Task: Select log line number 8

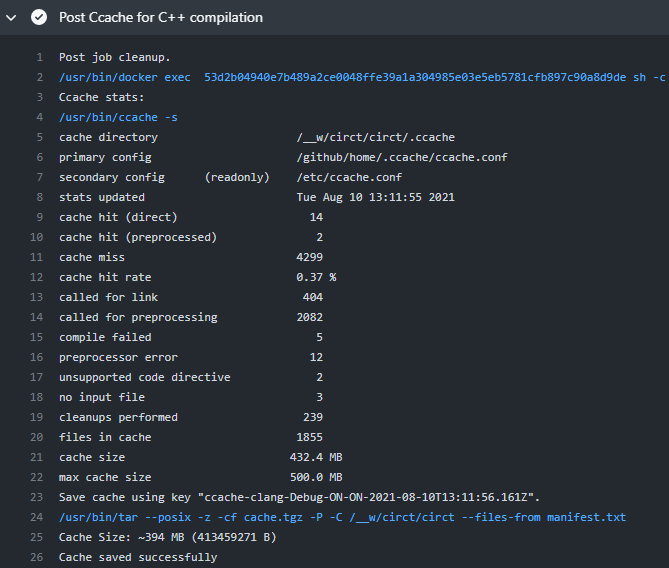Action: 40,197
